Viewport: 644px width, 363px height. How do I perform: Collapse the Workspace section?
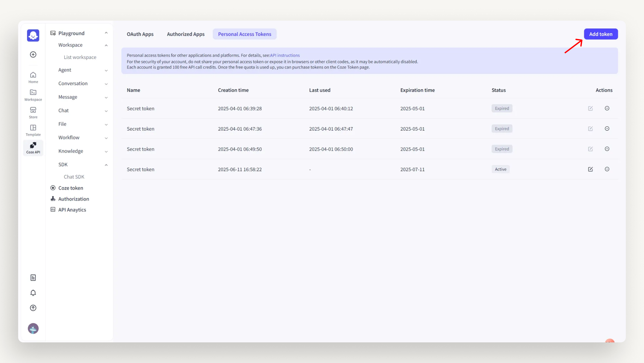click(x=106, y=45)
